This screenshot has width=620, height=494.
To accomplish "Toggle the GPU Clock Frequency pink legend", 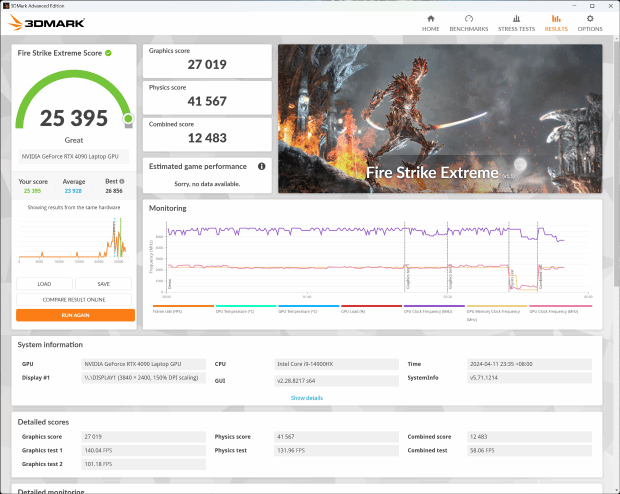I will pos(560,309).
